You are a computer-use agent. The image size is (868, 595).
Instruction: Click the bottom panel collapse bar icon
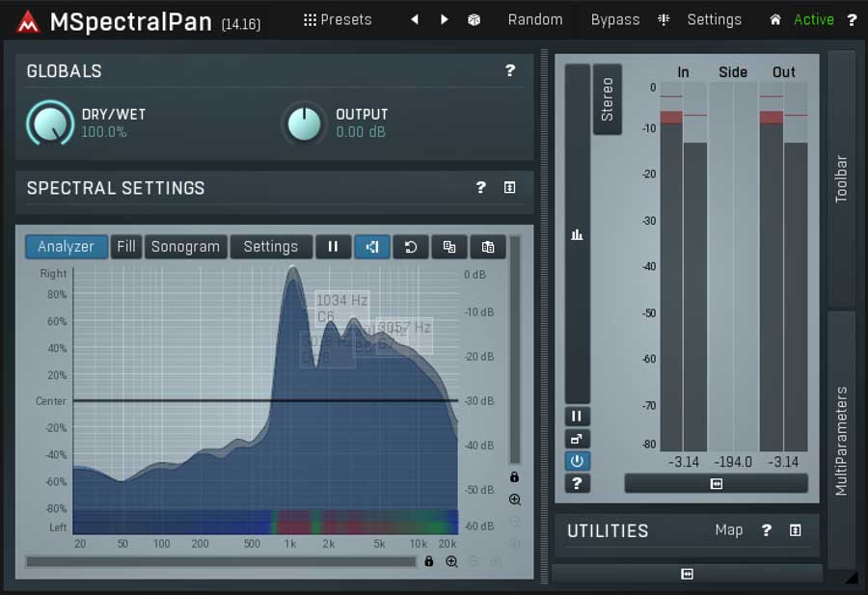point(687,574)
